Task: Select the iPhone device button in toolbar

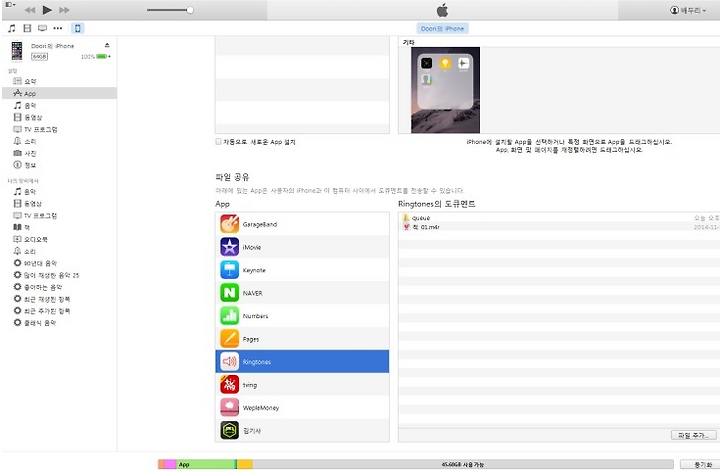Action: (x=77, y=28)
